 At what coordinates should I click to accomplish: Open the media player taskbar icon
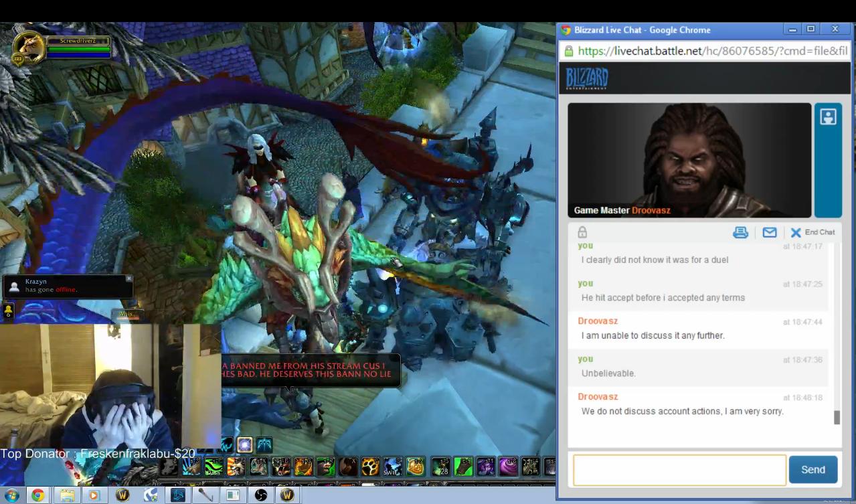pyautogui.click(x=94, y=495)
